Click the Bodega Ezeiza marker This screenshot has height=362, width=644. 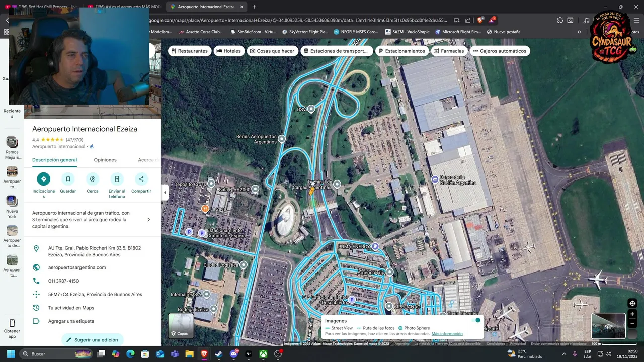pos(214,309)
